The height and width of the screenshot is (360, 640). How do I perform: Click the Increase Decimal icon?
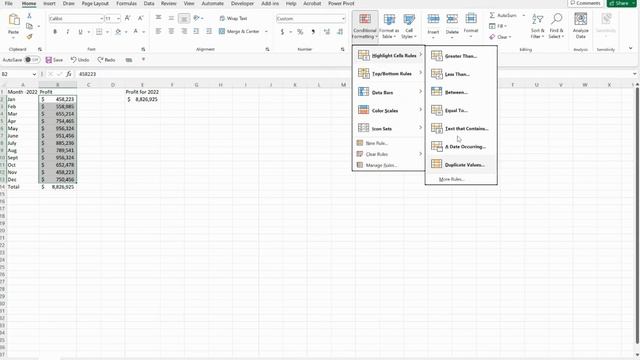[x=327, y=31]
